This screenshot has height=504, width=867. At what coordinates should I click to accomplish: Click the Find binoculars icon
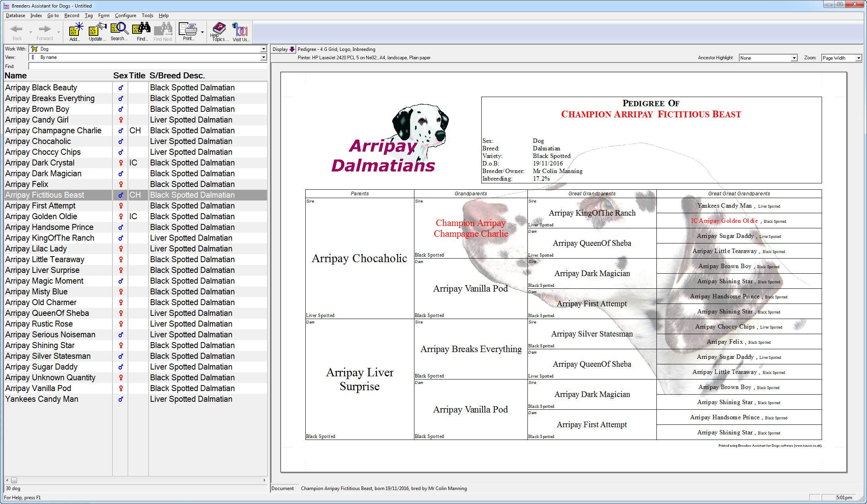141,31
